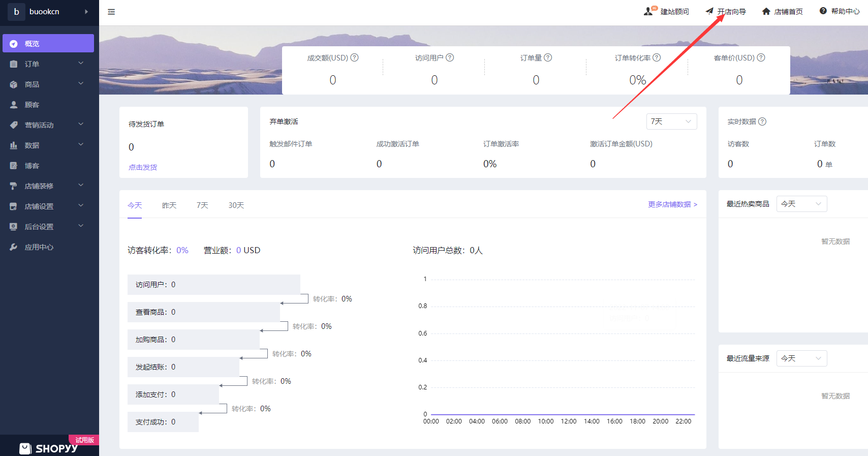Switch to the 30天 tab

tap(236, 205)
